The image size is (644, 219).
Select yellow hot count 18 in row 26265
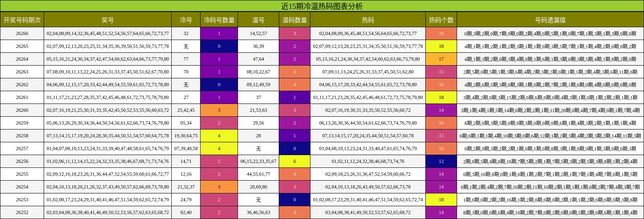441,46
